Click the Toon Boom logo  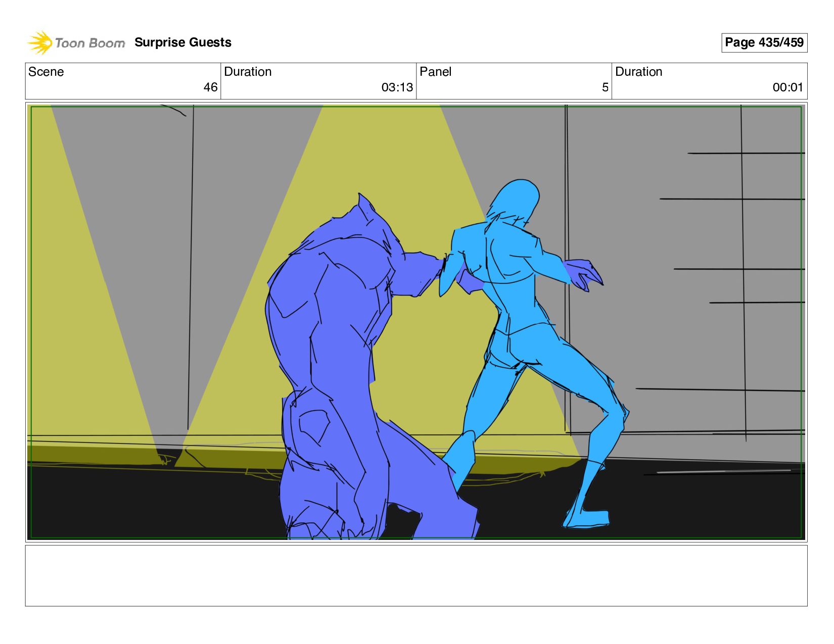pyautogui.click(x=76, y=42)
